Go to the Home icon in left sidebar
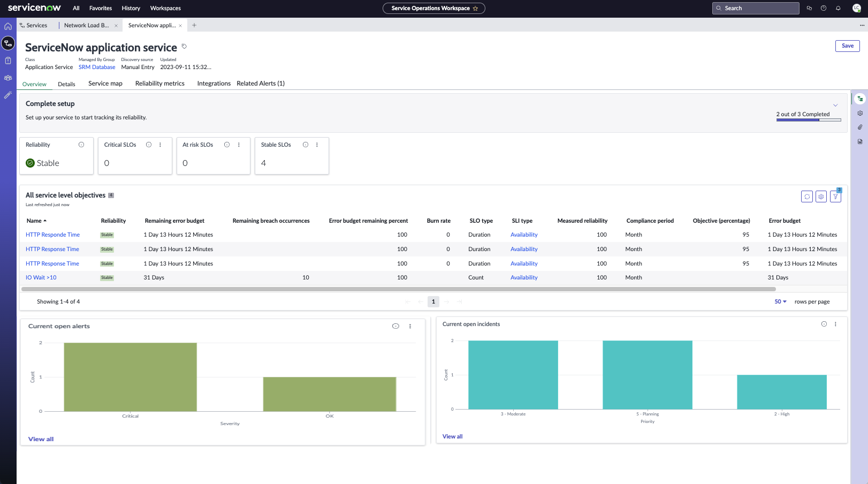This screenshot has height=484, width=868. (8, 26)
